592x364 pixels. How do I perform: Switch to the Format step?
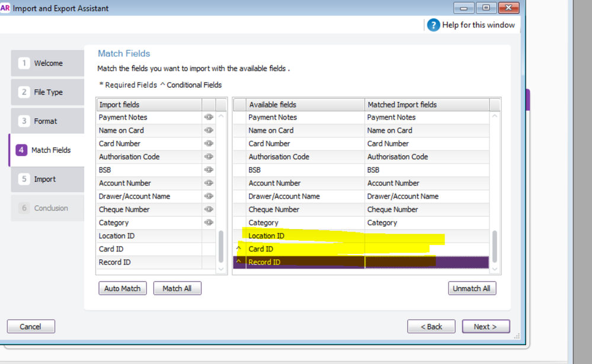(x=46, y=121)
